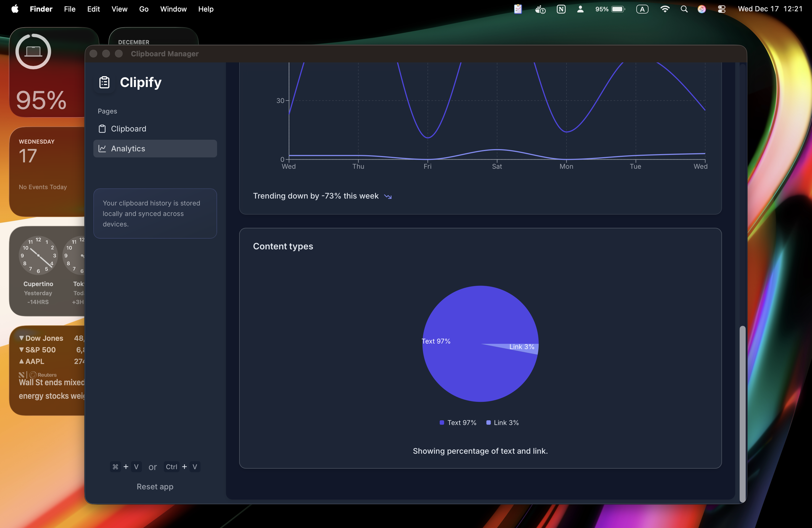The height and width of the screenshot is (528, 812).
Task: Open the Go menu
Action: [144, 9]
